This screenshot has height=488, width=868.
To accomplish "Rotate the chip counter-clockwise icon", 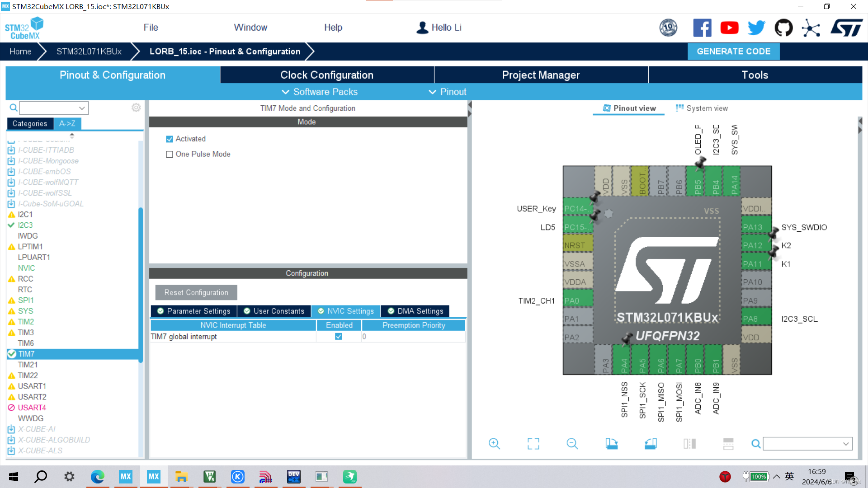I will (x=651, y=444).
